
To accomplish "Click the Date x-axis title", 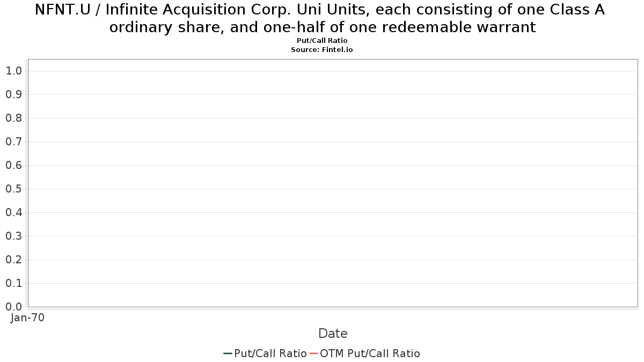I will [333, 334].
